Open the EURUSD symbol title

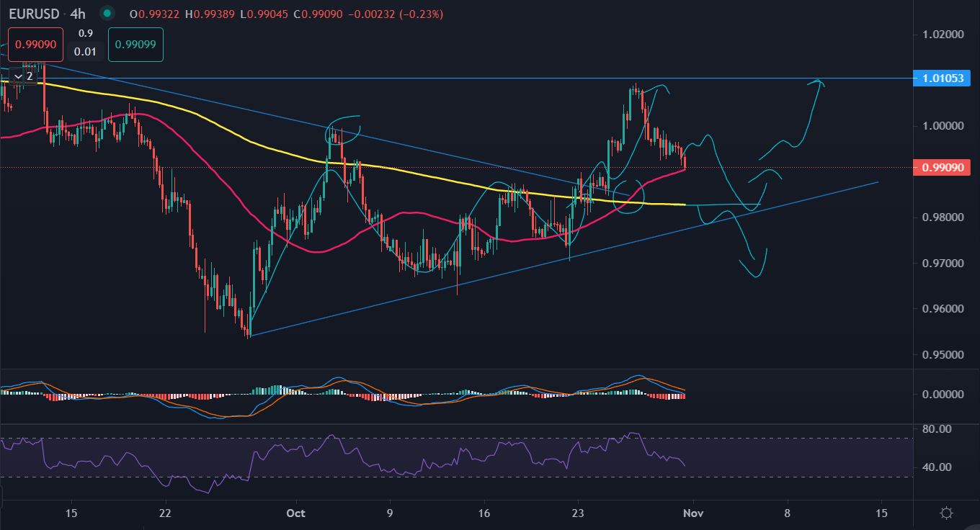click(x=34, y=14)
